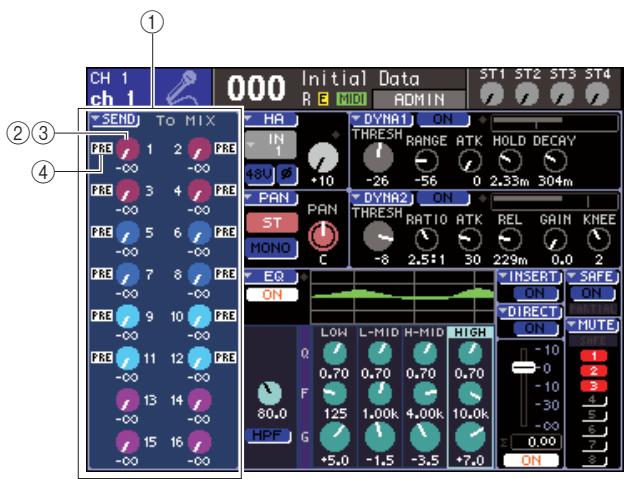Toggle PRE for MIX 11 send
The image size is (626, 479).
pos(102,358)
